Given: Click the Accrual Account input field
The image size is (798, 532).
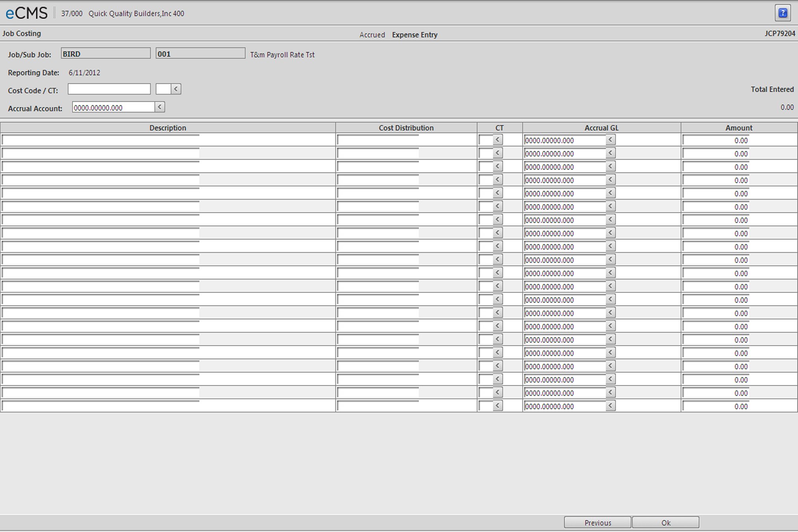Looking at the screenshot, I should point(113,107).
